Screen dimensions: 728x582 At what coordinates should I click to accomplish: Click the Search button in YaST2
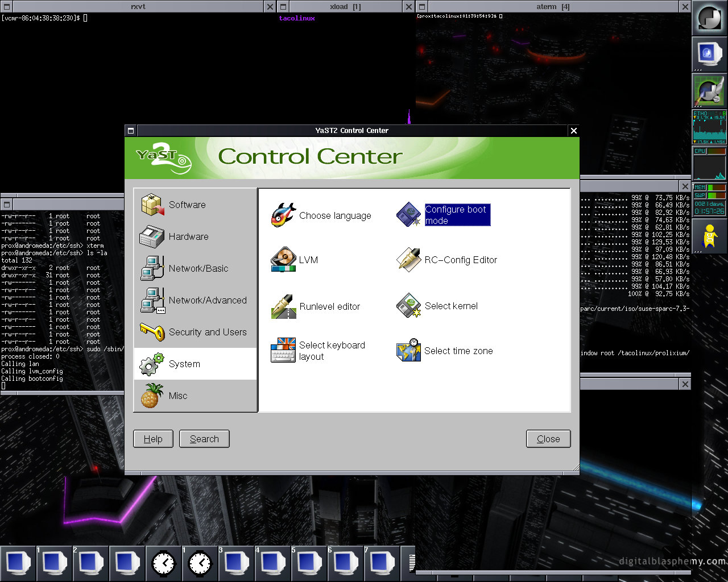(x=204, y=439)
